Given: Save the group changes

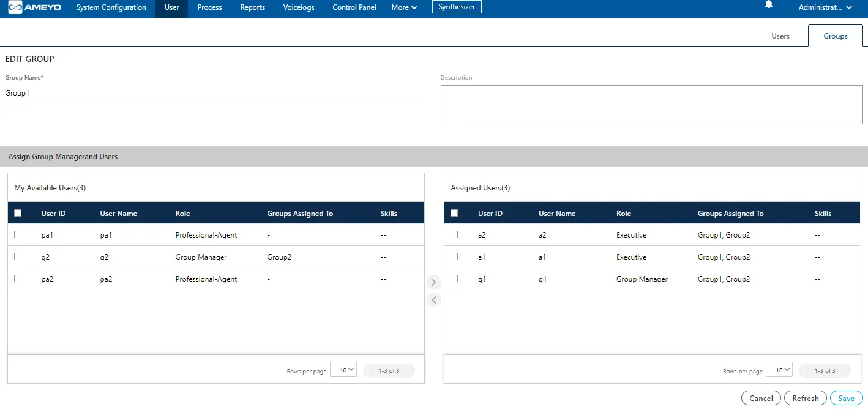Looking at the screenshot, I should coord(847,398).
